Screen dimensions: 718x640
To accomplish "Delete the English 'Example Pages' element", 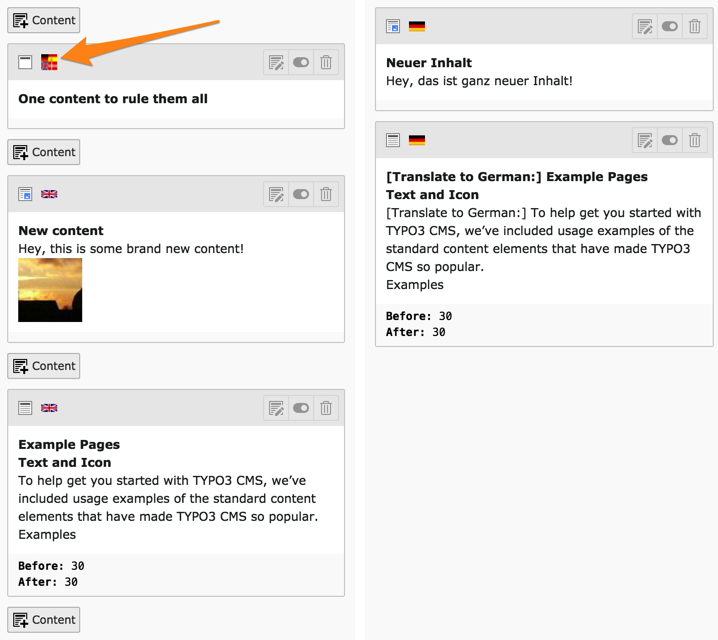I will tap(326, 408).
